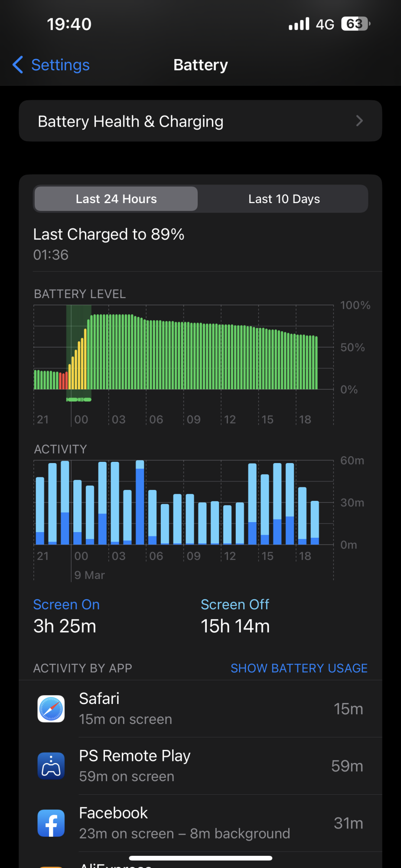The height and width of the screenshot is (868, 401).
Task: Tap the battery percentage indicator in status bar
Action: pyautogui.click(x=355, y=24)
